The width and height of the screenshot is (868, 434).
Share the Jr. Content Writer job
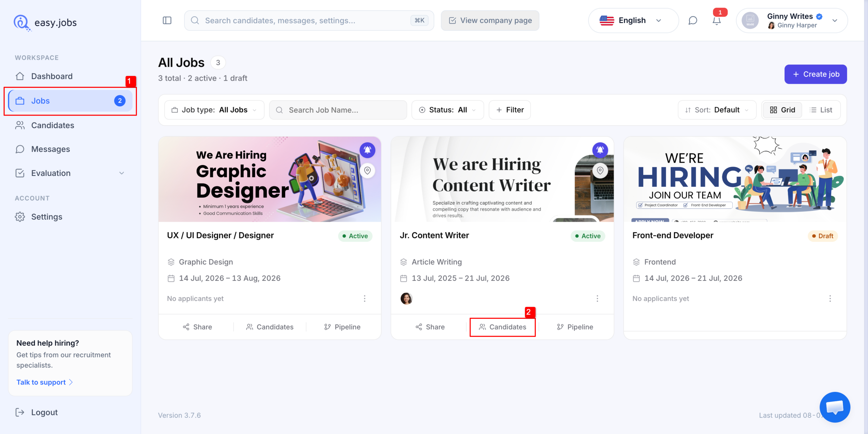(x=430, y=327)
